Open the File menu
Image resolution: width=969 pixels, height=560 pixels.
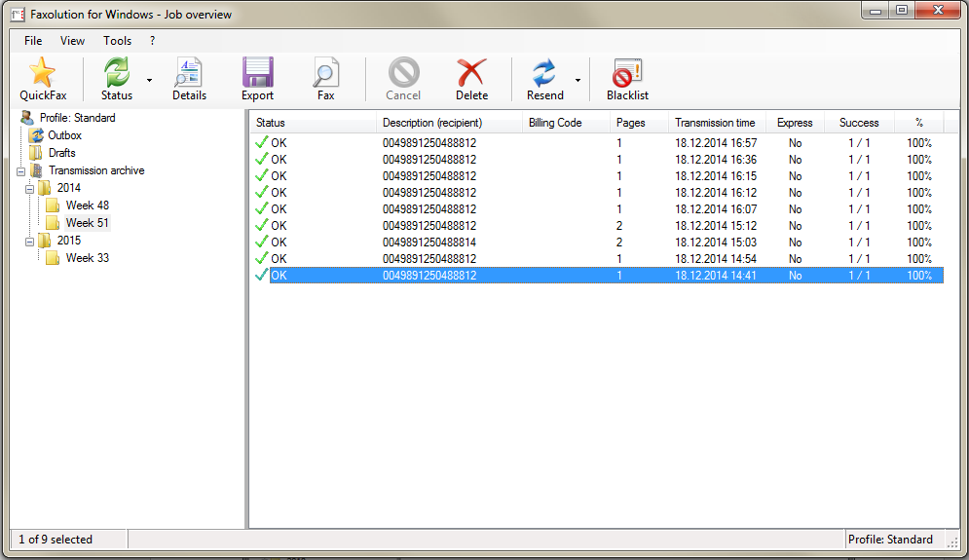[x=33, y=41]
